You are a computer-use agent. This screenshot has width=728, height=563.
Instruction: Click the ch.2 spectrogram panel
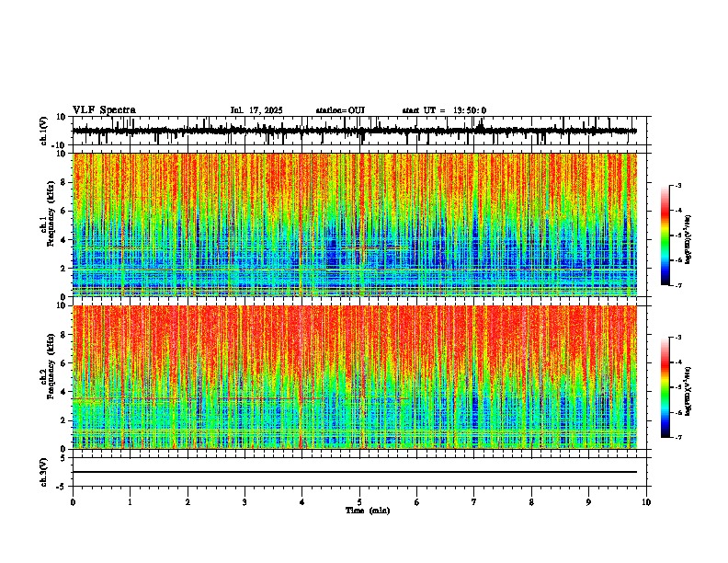pyautogui.click(x=355, y=377)
